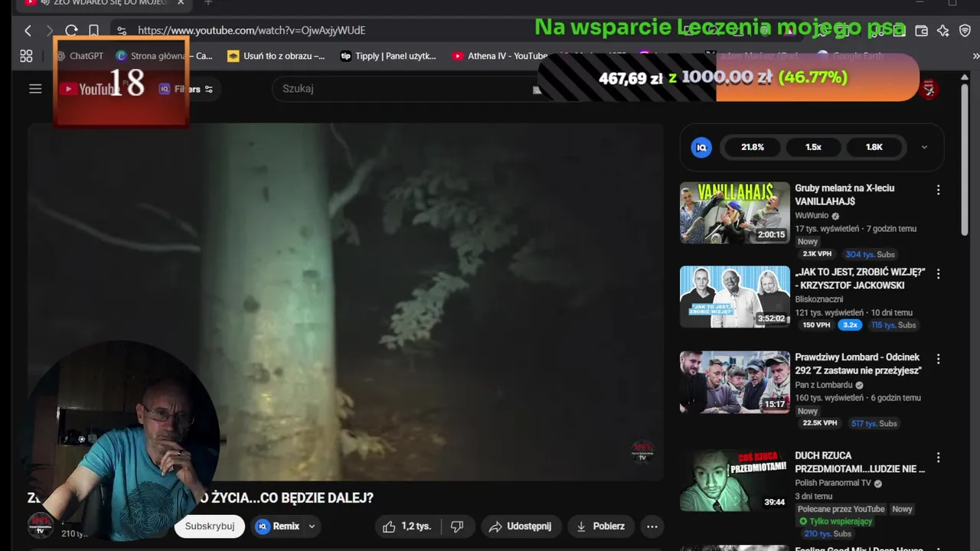This screenshot has width=980, height=551.
Task: Open the apps grid icon in bookmarks bar
Action: (26, 56)
